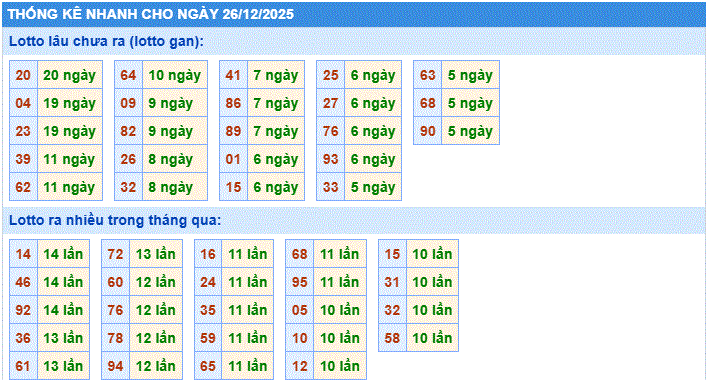Viewport: 708px width, 380px height.
Task: Click number 76 in the '12 lần' row
Action: [x=116, y=310]
